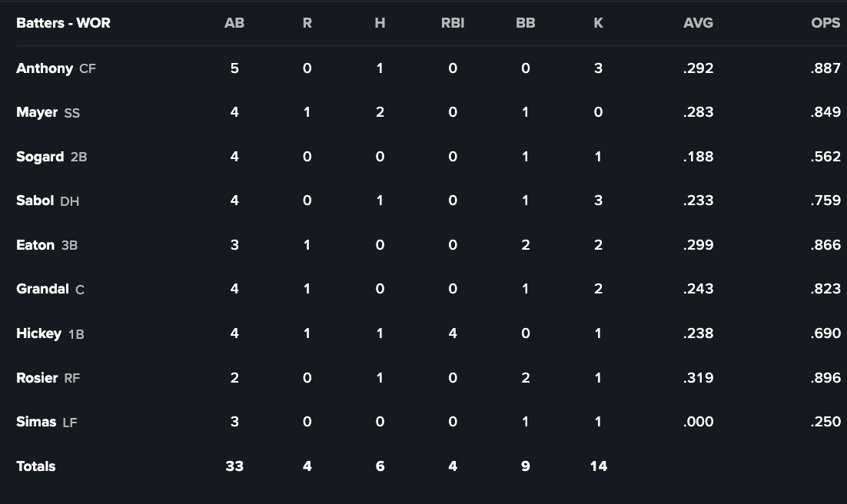Image resolution: width=847 pixels, height=504 pixels.
Task: Click the OPS column header
Action: (x=825, y=23)
